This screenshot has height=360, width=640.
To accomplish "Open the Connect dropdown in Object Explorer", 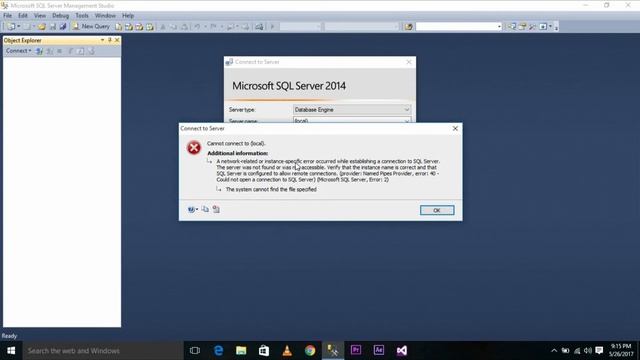I will pyautogui.click(x=18, y=51).
